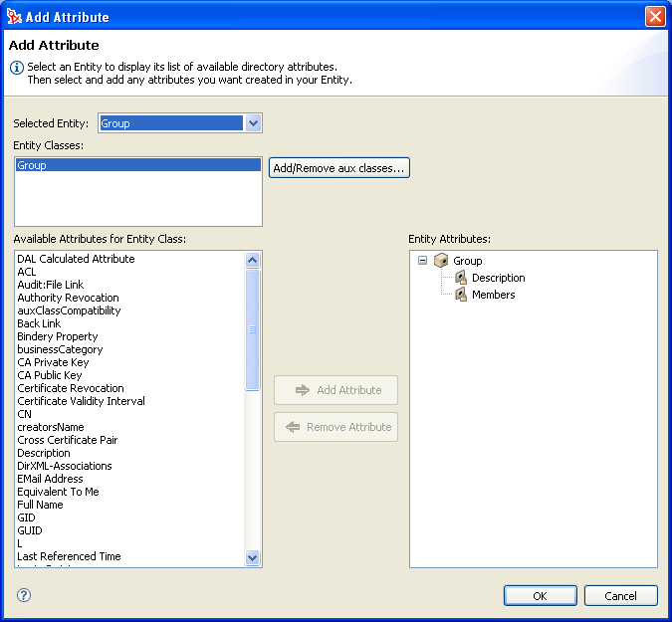The width and height of the screenshot is (672, 622).
Task: Close the Add Attribute dialog
Action: 655,17
